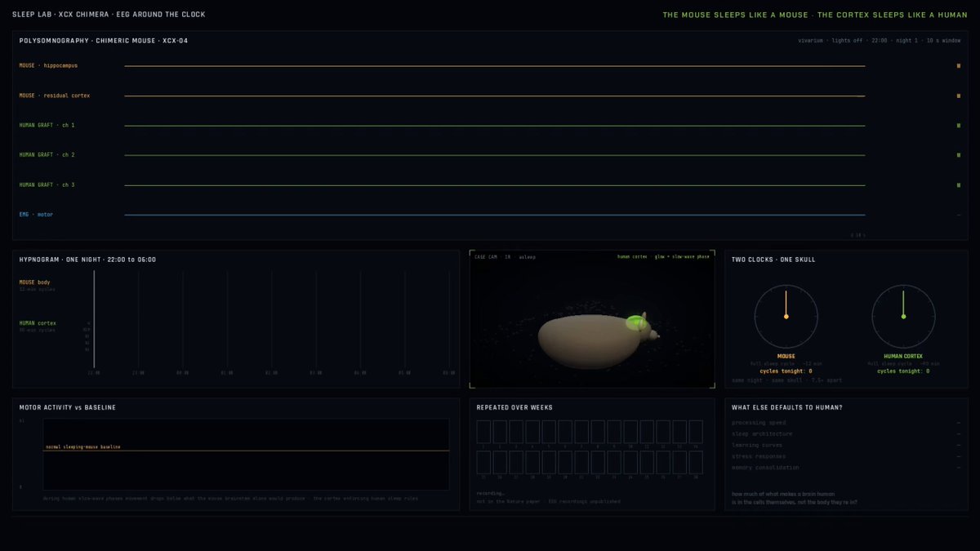Select the 'processing speed' row

tap(846, 423)
